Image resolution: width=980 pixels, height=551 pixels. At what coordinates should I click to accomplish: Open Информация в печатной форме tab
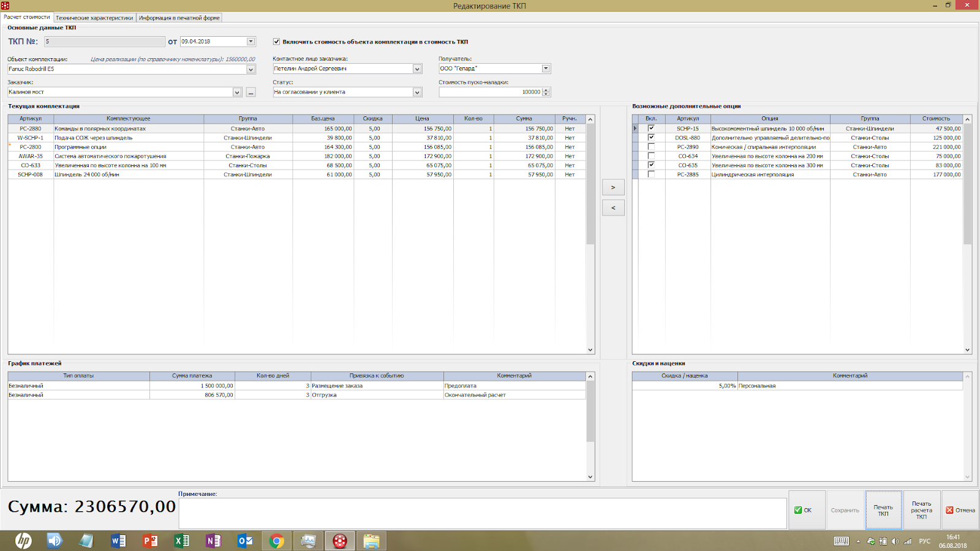pos(179,18)
